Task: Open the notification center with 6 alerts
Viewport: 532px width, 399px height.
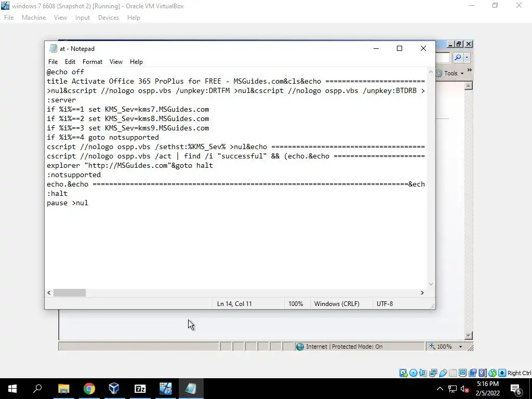Action: (516, 389)
